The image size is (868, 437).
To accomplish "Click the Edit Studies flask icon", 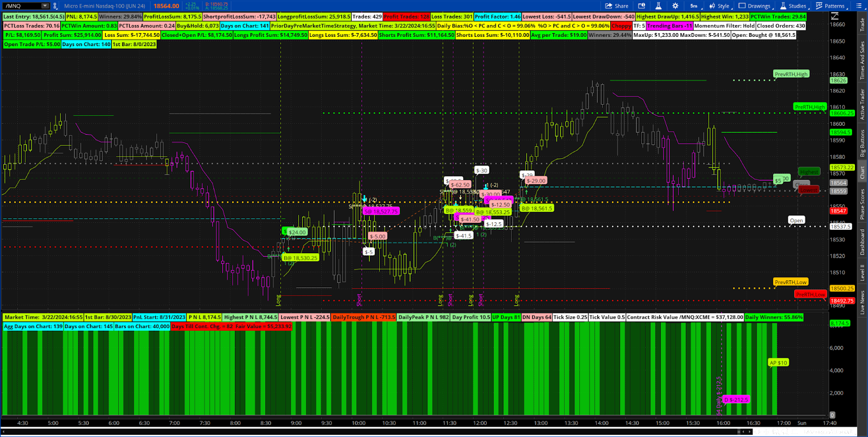I will 658,6.
